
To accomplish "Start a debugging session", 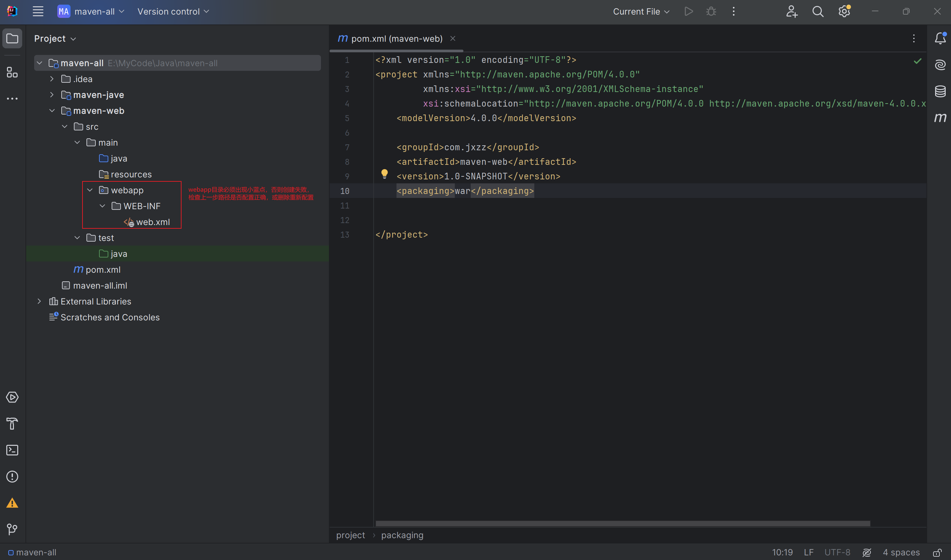I will [711, 11].
